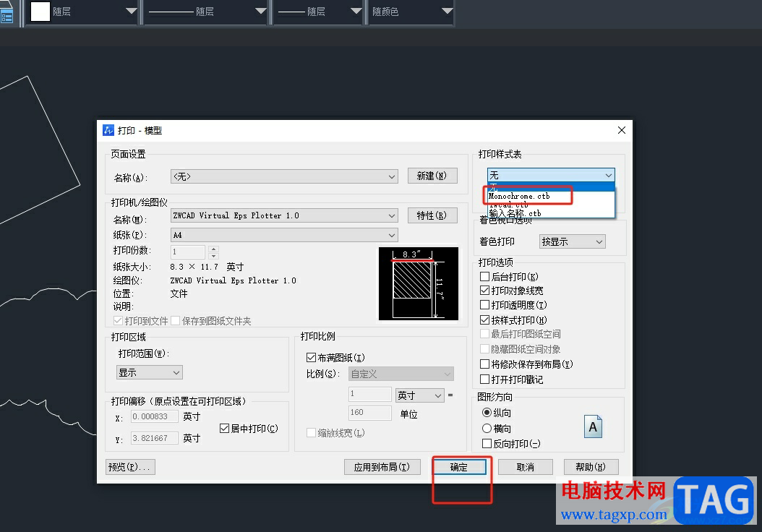762x532 pixels.
Task: Click the 打印份数 copies input field
Action: coord(188,252)
